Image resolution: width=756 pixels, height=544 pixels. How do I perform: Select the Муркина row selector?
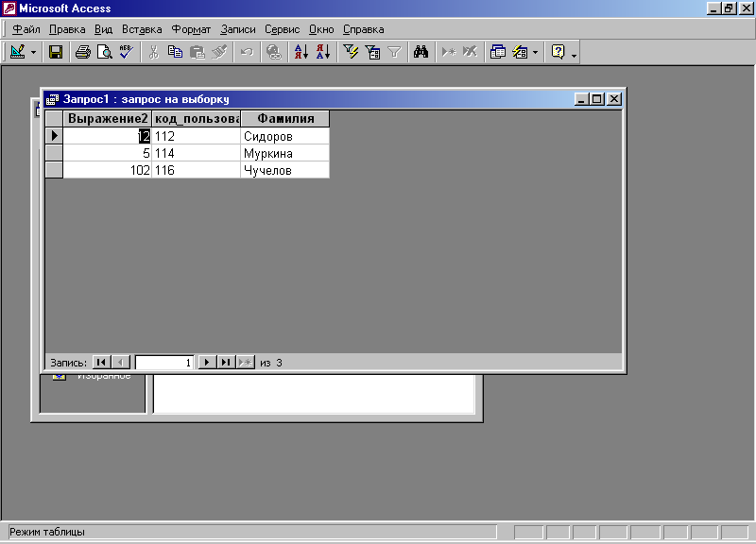tap(54, 153)
